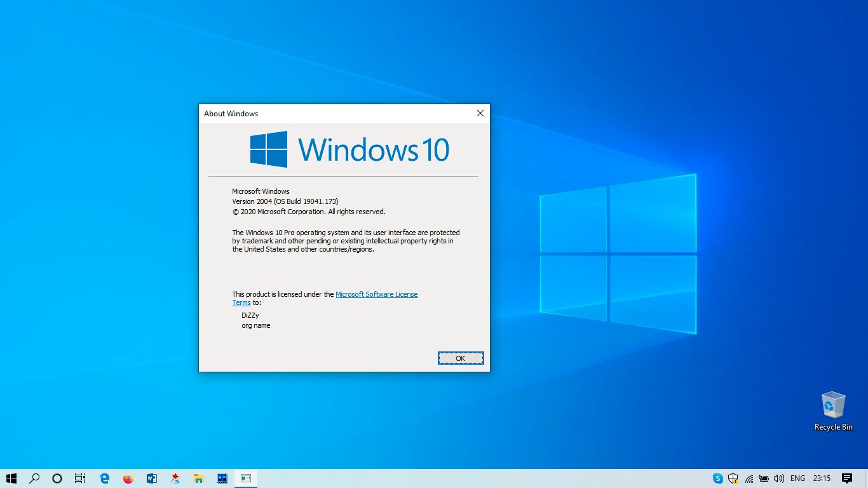868x488 pixels.
Task: Open the network Wi-Fi tray icon
Action: [749, 478]
